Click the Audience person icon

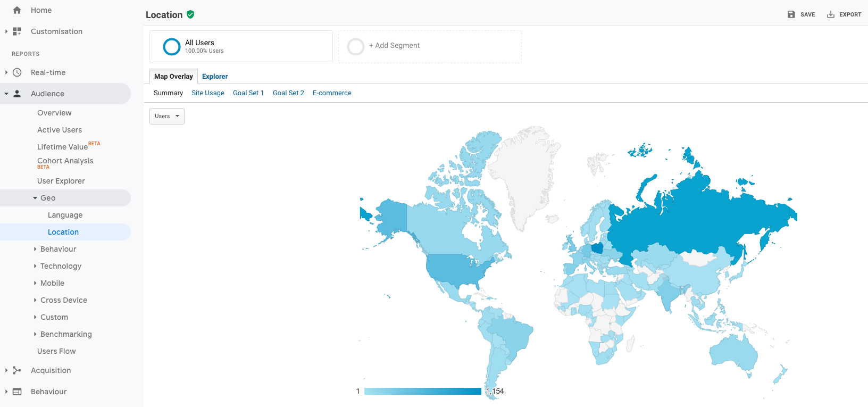(x=17, y=94)
